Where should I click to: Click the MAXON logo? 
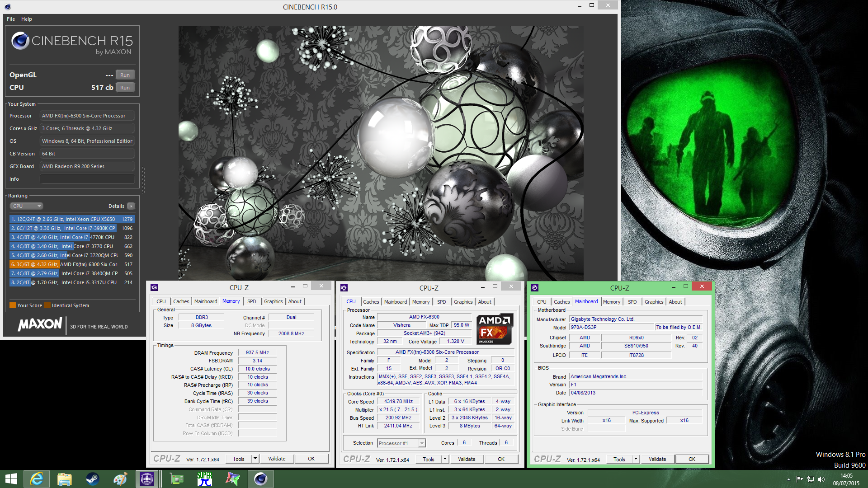pos(40,324)
